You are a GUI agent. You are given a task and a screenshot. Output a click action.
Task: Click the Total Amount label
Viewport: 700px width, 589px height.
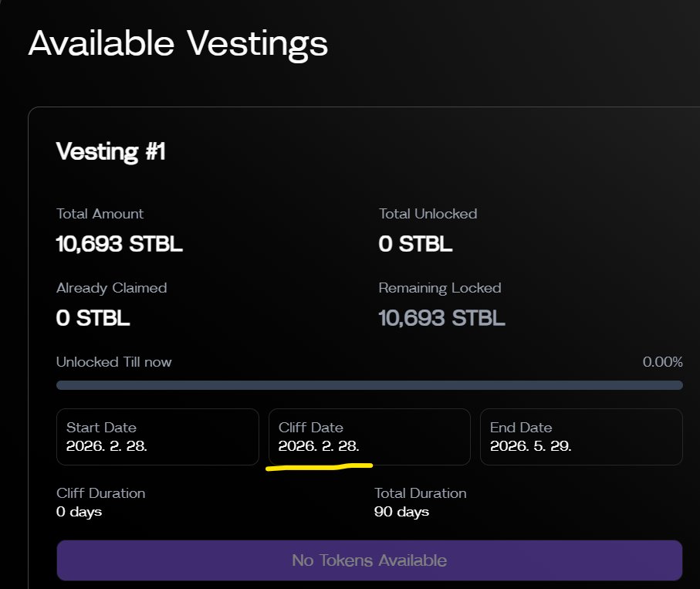[100, 214]
